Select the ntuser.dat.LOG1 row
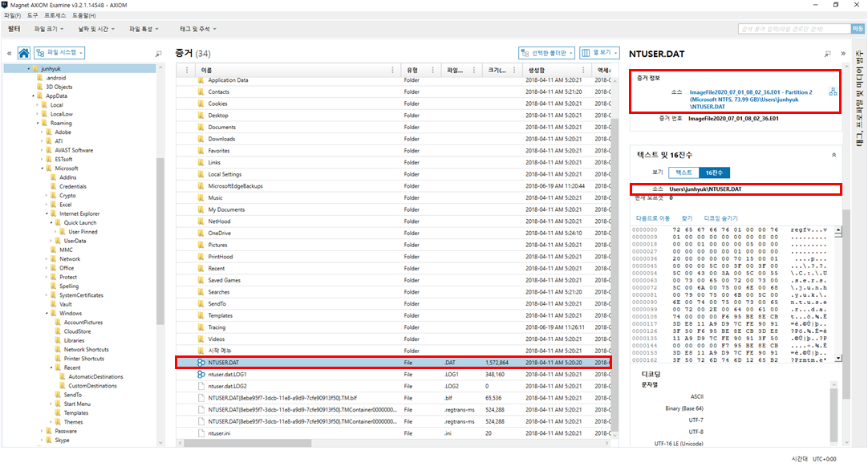The width and height of the screenshot is (868, 471). point(394,375)
